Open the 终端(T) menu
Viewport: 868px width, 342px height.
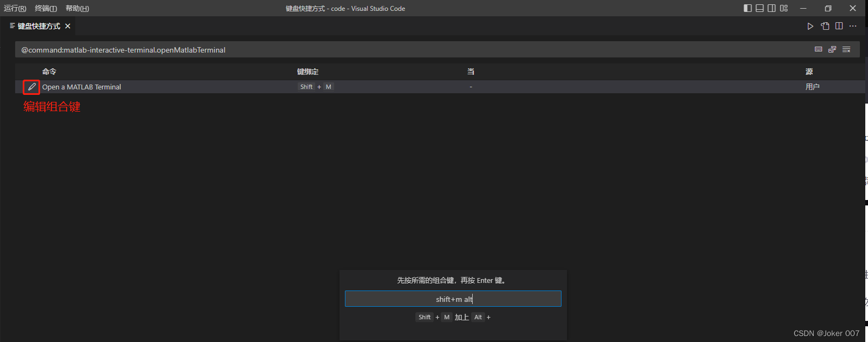pyautogui.click(x=46, y=8)
